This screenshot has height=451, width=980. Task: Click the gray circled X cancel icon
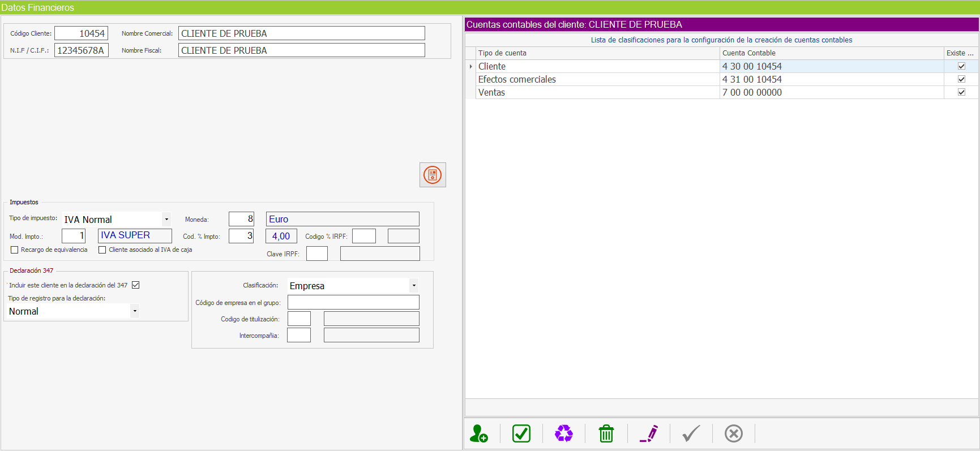733,433
